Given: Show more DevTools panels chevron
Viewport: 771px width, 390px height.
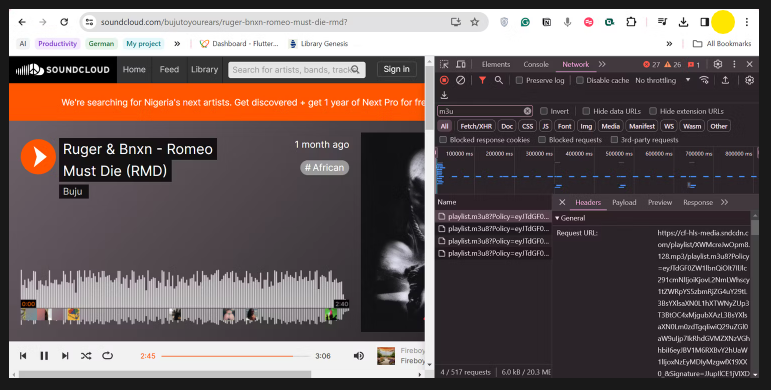Looking at the screenshot, I should (x=602, y=64).
